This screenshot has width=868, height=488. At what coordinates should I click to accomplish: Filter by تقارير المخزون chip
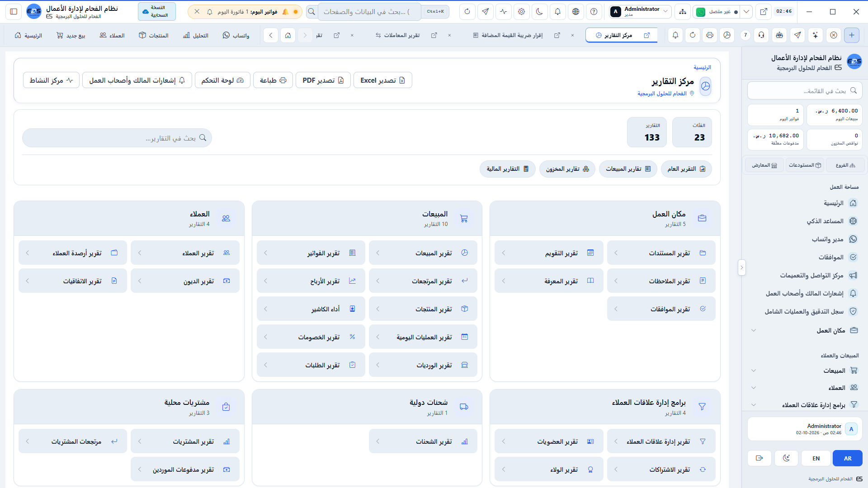[x=567, y=169]
